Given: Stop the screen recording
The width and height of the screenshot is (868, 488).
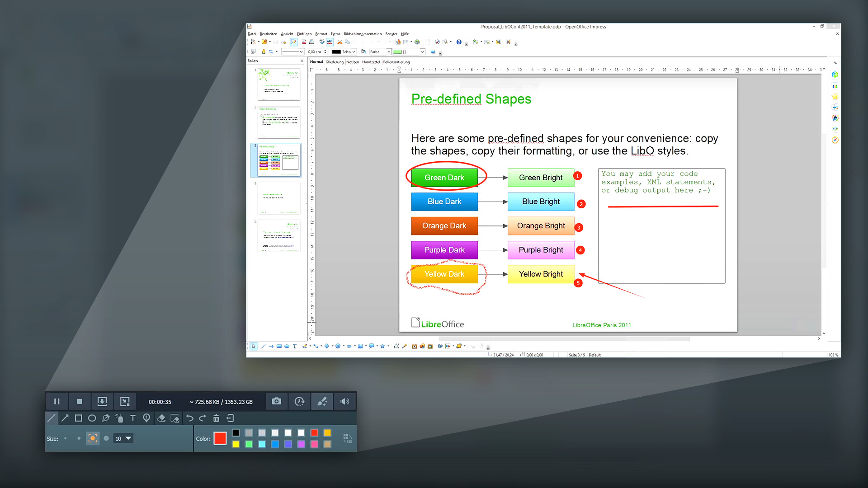Looking at the screenshot, I should [x=80, y=401].
